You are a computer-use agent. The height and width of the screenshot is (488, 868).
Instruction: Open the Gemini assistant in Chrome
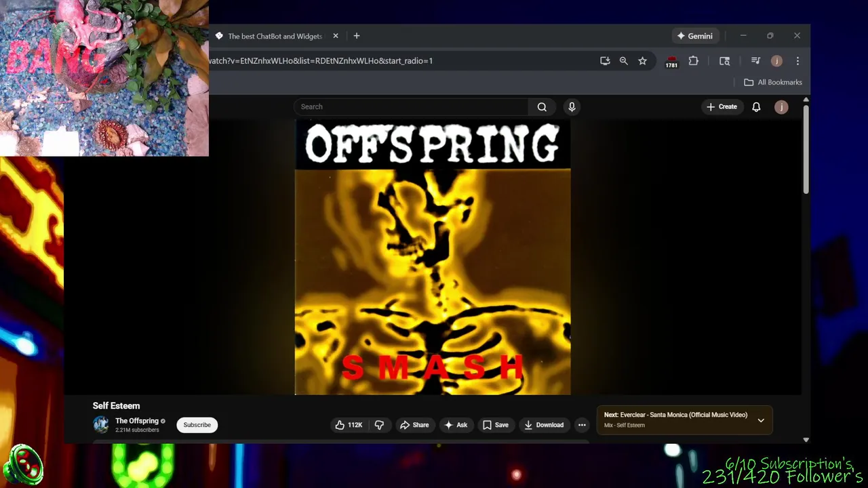click(695, 36)
